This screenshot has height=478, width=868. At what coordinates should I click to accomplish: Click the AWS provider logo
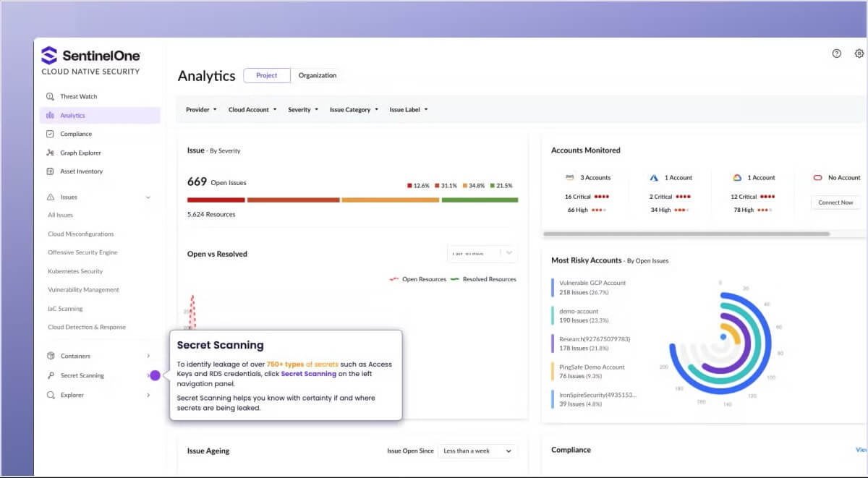coord(569,177)
